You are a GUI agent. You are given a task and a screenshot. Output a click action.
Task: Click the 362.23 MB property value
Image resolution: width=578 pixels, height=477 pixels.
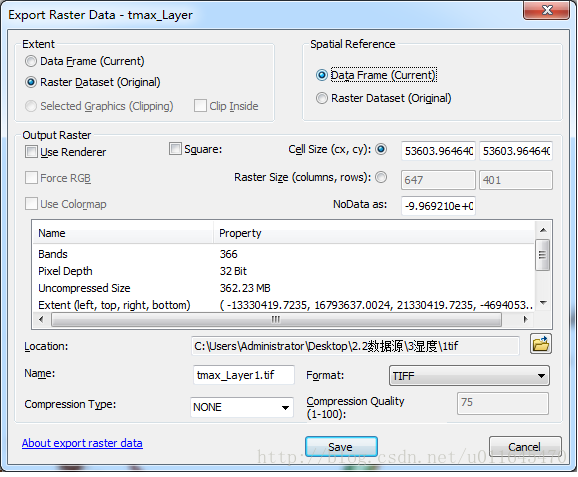245,288
